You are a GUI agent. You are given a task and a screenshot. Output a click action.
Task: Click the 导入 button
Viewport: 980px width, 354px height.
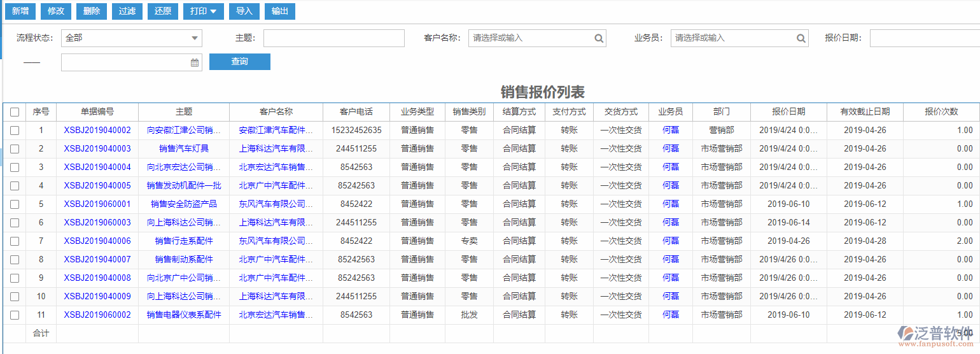click(244, 11)
